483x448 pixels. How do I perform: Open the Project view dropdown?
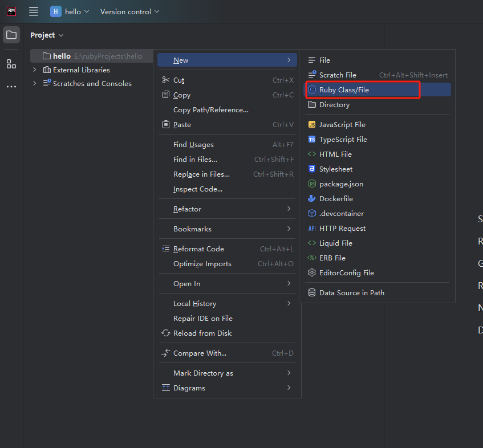47,35
